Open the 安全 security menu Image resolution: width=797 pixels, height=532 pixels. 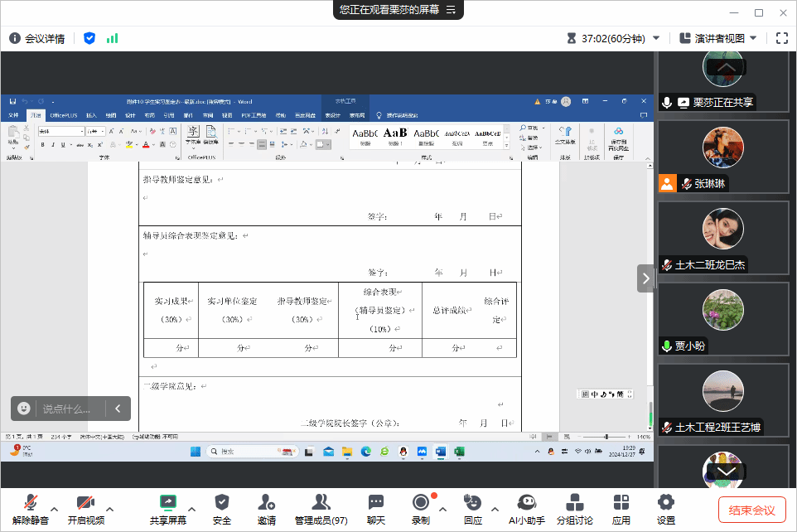point(222,508)
